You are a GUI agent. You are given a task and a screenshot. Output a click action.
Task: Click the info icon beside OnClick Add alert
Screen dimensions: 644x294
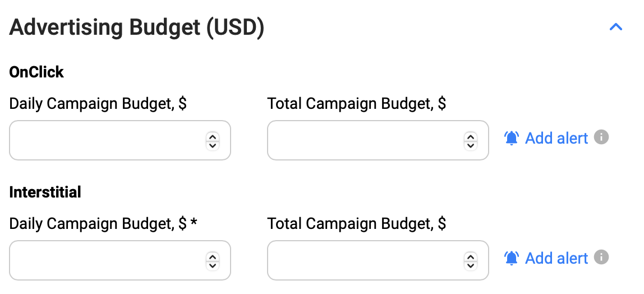(601, 137)
